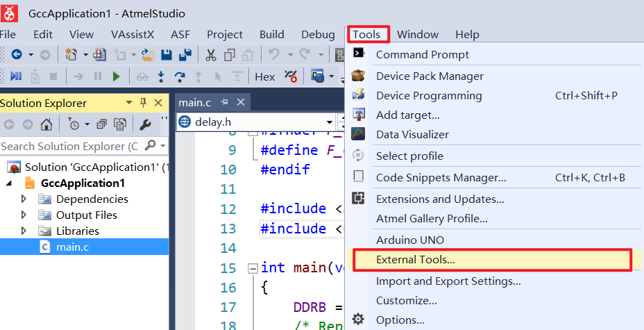The height and width of the screenshot is (330, 644).
Task: Open Undo history dropdown arrow
Action: coord(290,54)
